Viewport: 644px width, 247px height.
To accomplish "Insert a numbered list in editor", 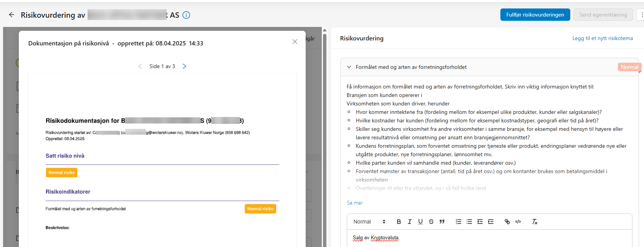I will pyautogui.click(x=459, y=222).
